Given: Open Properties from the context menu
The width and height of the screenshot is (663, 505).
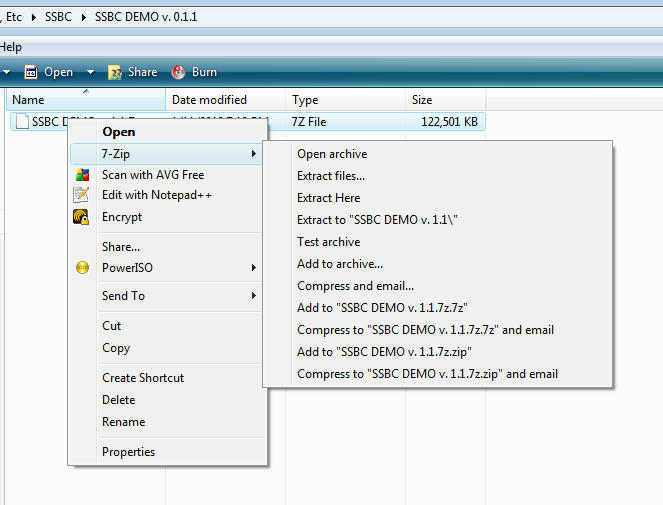Looking at the screenshot, I should coord(128,452).
